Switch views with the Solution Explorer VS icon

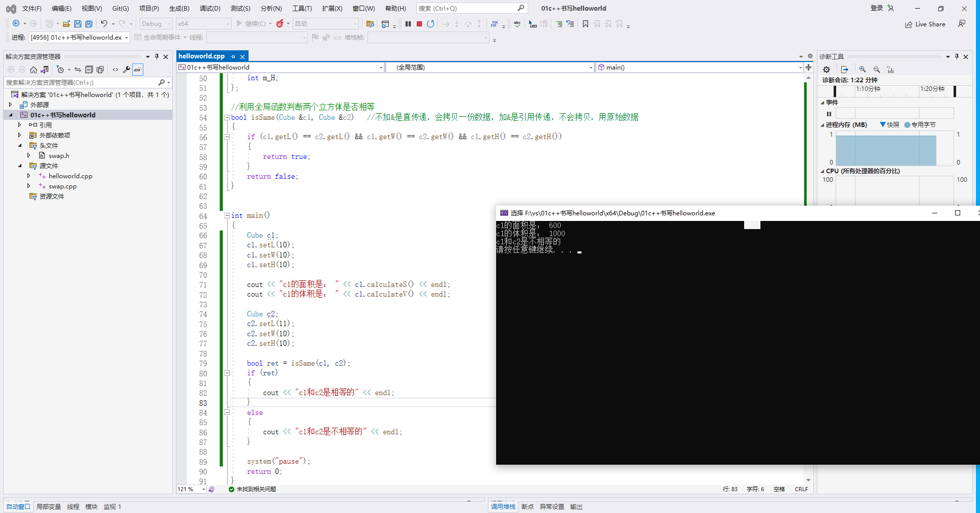(x=45, y=70)
